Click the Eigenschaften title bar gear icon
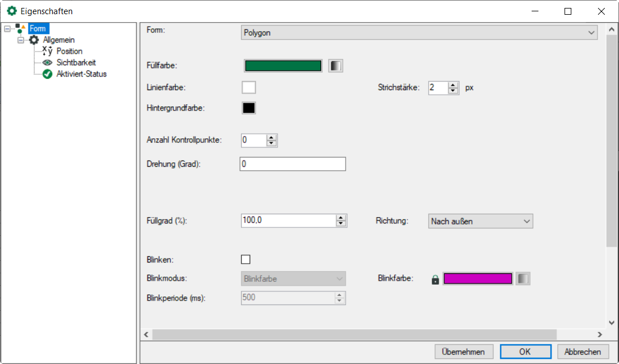This screenshot has width=619, height=364. (12, 11)
